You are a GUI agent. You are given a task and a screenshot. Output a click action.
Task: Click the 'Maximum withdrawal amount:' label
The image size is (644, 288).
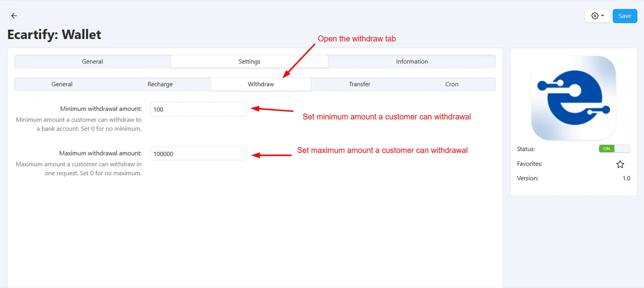pos(101,153)
